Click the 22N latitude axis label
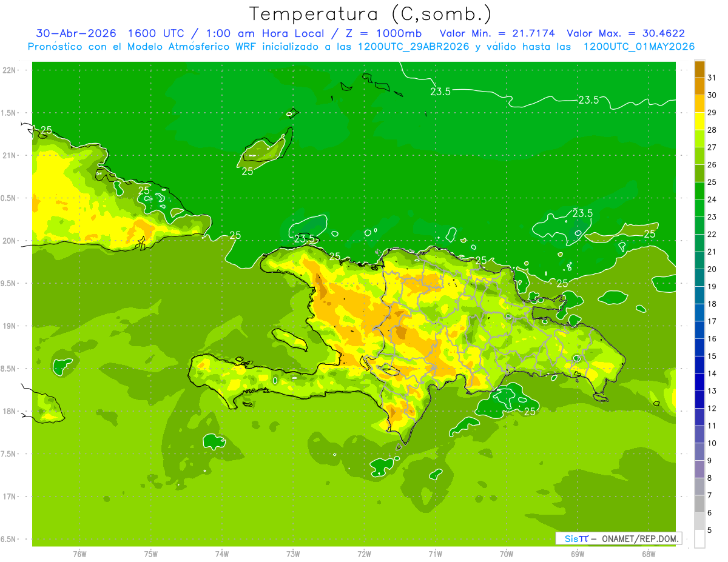Image resolution: width=728 pixels, height=562 pixels. [10, 70]
